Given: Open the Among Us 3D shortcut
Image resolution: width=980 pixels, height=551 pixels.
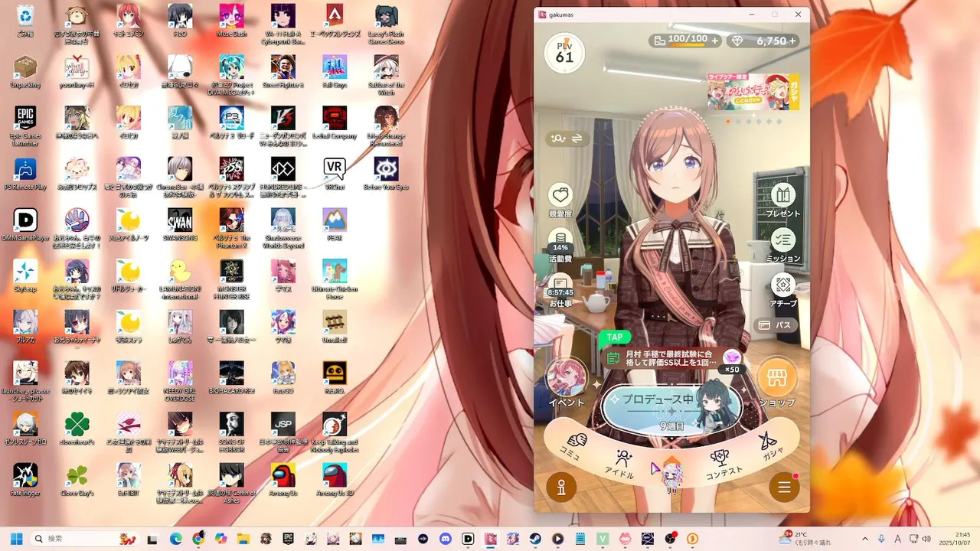Looking at the screenshot, I should click(x=335, y=480).
